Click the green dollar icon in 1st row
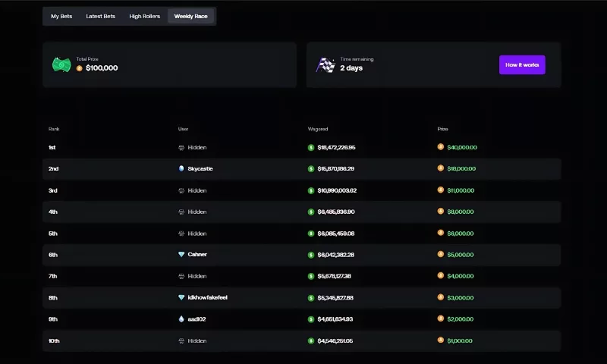Viewport: 607px width, 364px height. point(311,148)
